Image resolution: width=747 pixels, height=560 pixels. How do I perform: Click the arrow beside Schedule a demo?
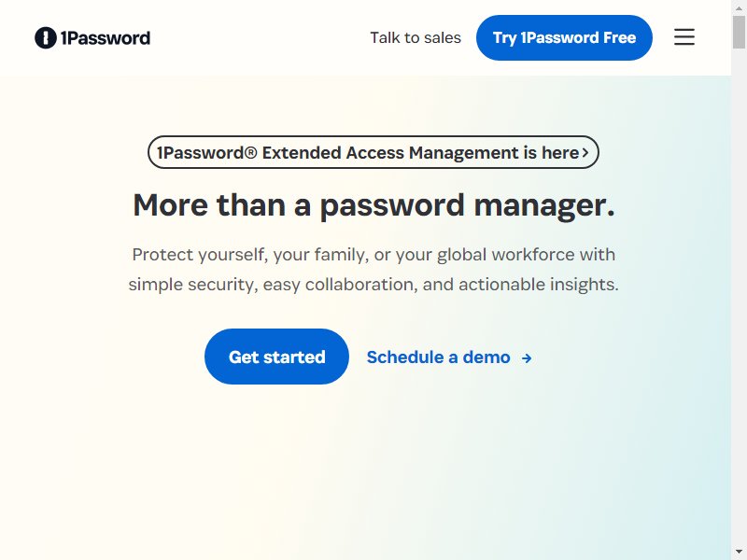pos(527,358)
